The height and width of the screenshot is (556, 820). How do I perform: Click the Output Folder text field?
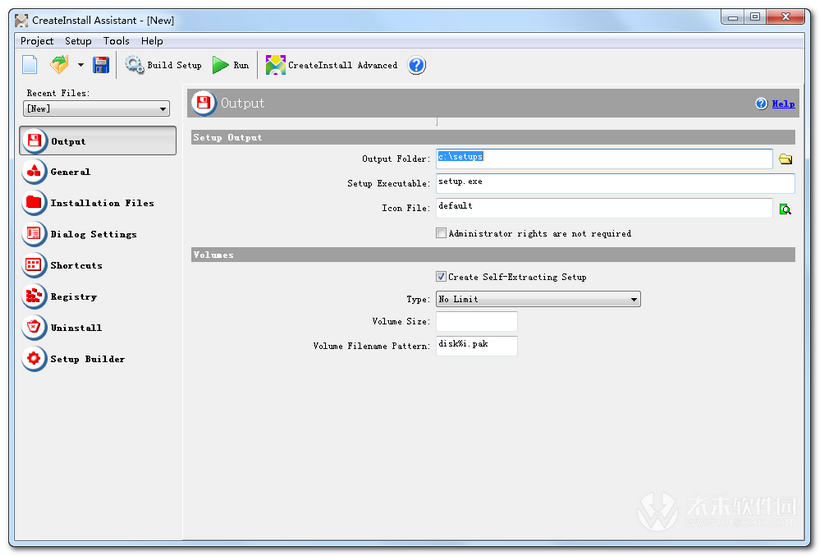coord(604,158)
